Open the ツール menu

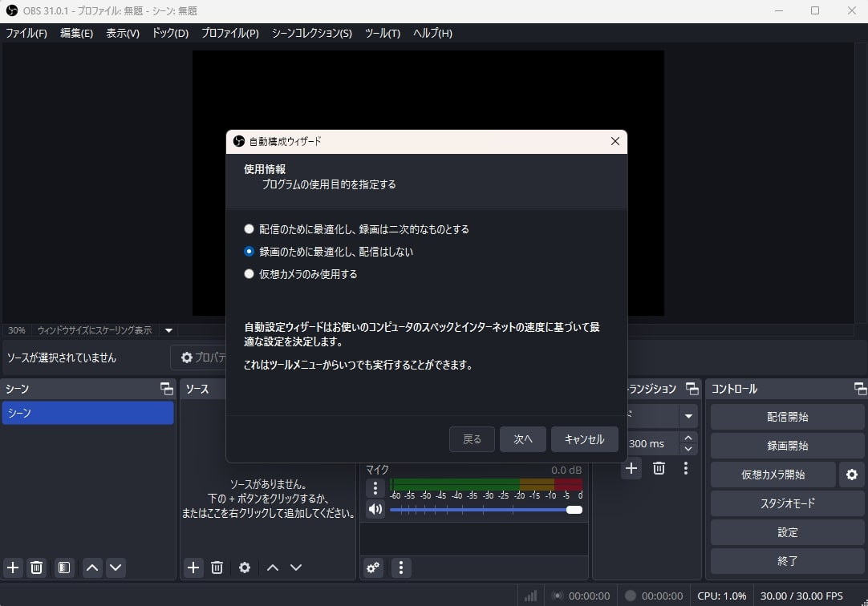tap(382, 33)
